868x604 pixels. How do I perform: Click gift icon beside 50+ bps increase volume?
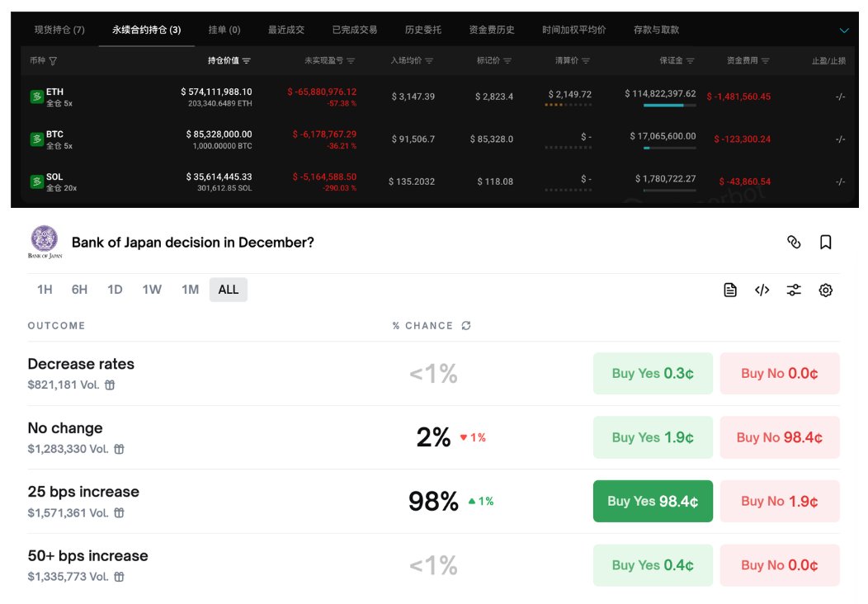(x=119, y=577)
